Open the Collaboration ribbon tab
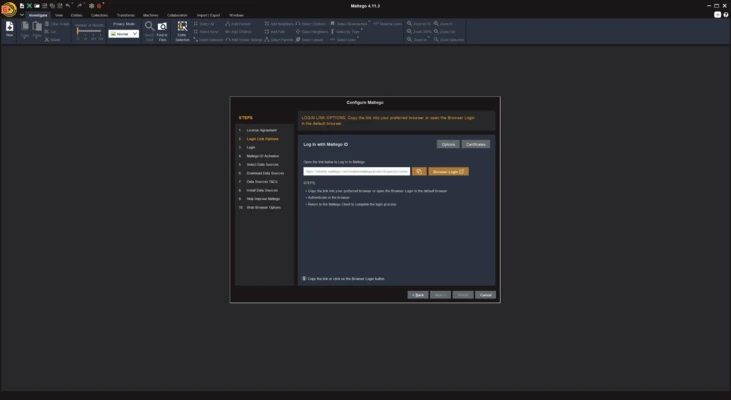The image size is (731, 400). [x=177, y=15]
